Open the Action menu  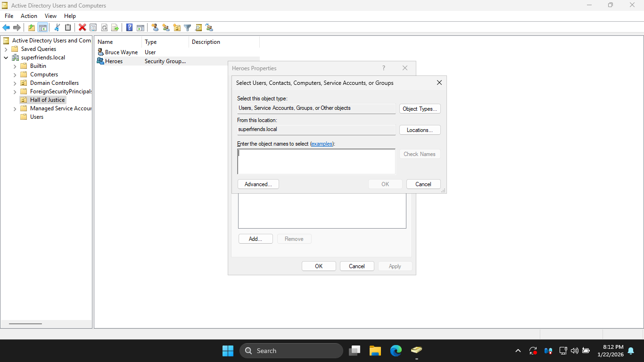[x=29, y=16]
